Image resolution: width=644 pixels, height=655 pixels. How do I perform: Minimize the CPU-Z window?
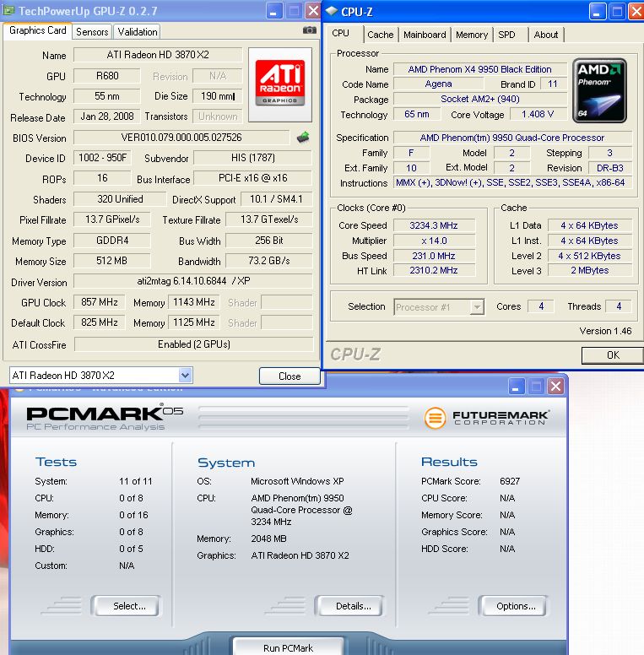click(598, 12)
